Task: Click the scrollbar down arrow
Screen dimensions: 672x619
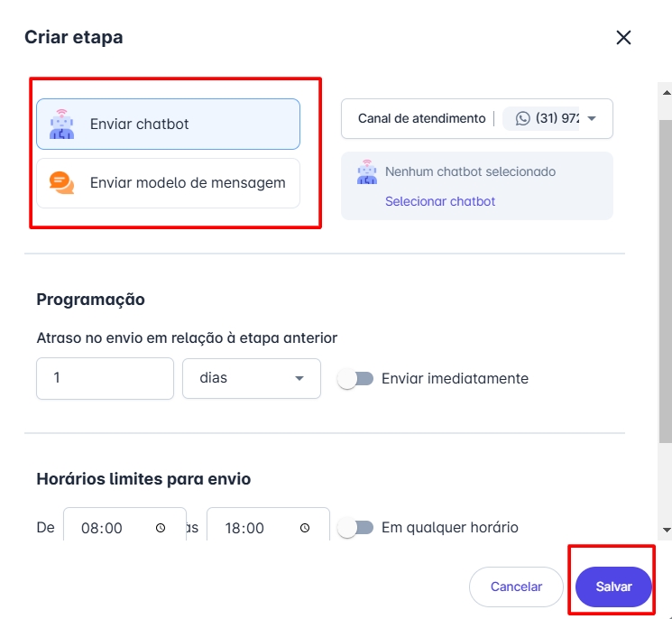Action: (666, 530)
